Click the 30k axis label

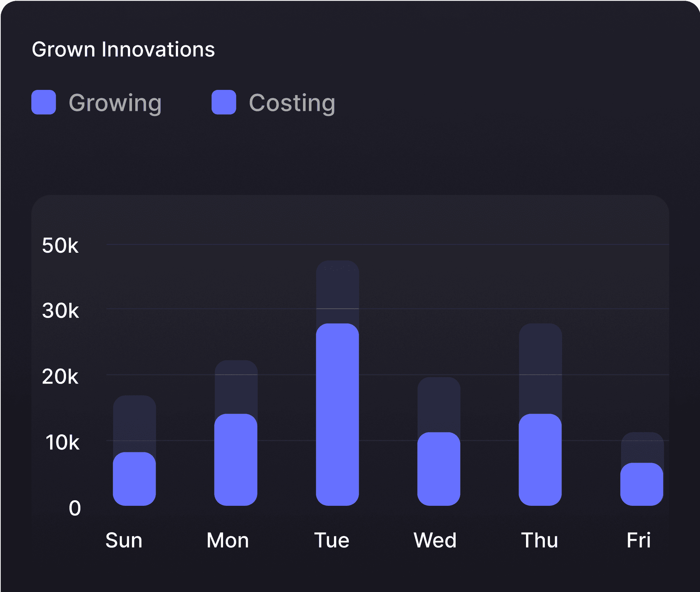(60, 311)
